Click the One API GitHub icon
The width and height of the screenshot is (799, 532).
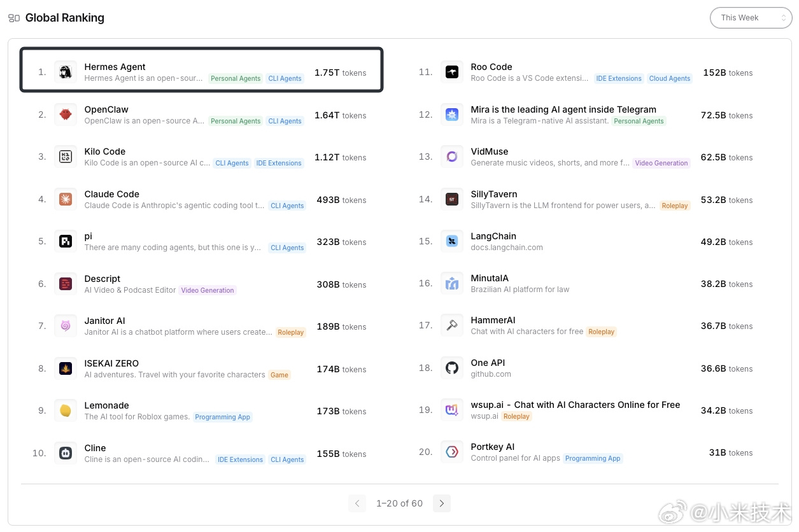[x=452, y=368]
